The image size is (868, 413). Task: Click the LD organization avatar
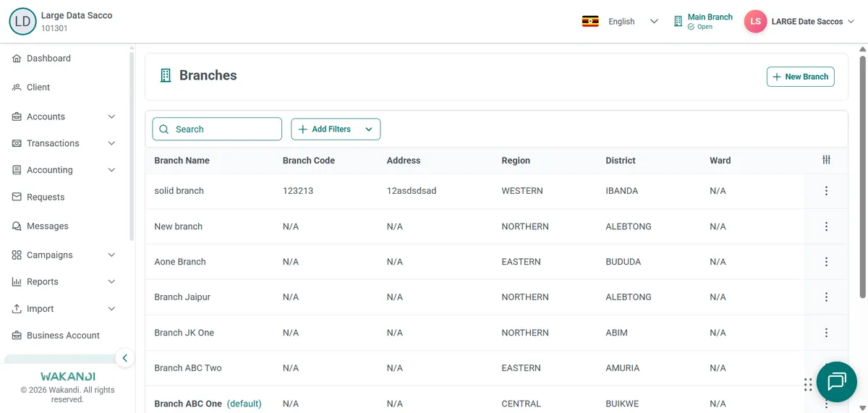click(x=22, y=22)
